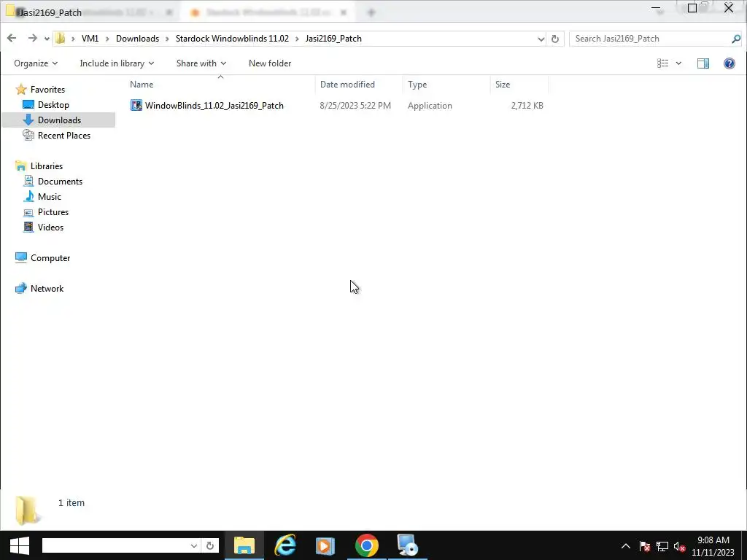This screenshot has height=560, width=747.
Task: Click the Favorites star icon
Action: pos(21,90)
